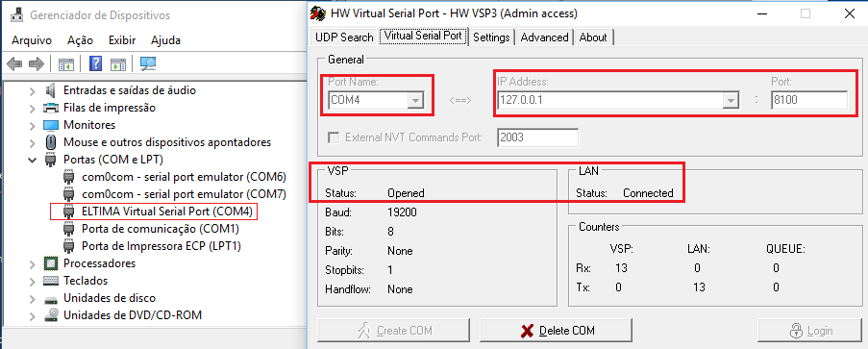Select the Virtual Serial Port tab
The image size is (868, 349).
tap(424, 36)
